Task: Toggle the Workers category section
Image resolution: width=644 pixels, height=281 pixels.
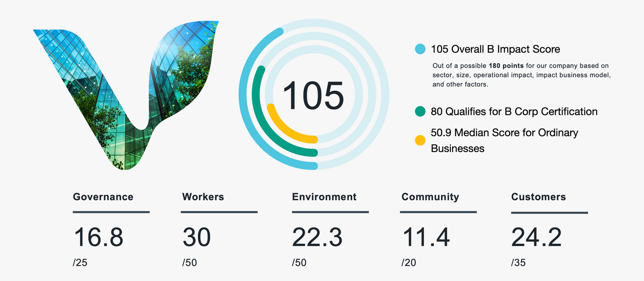Action: 203,197
